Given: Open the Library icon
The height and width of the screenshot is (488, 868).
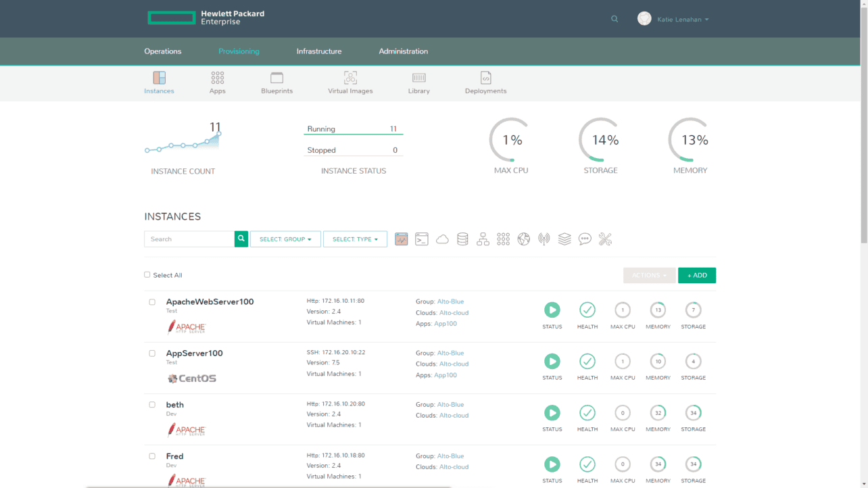Looking at the screenshot, I should click(419, 78).
